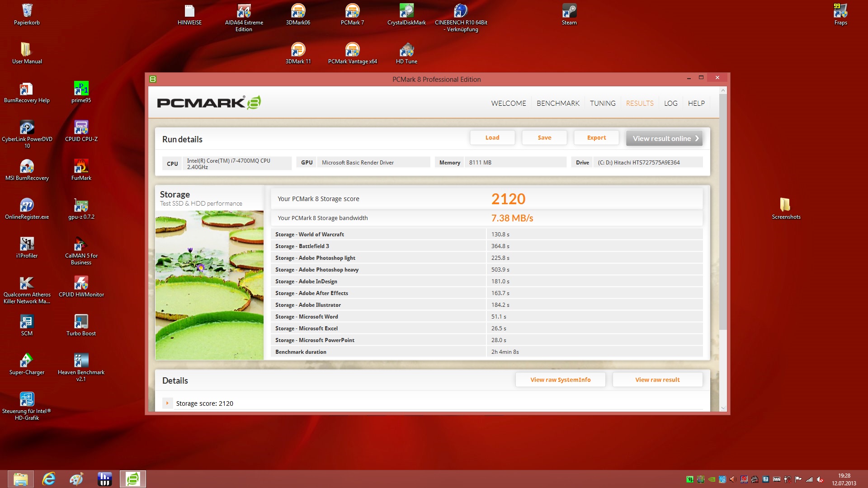Open the FurMark desktop icon

81,167
